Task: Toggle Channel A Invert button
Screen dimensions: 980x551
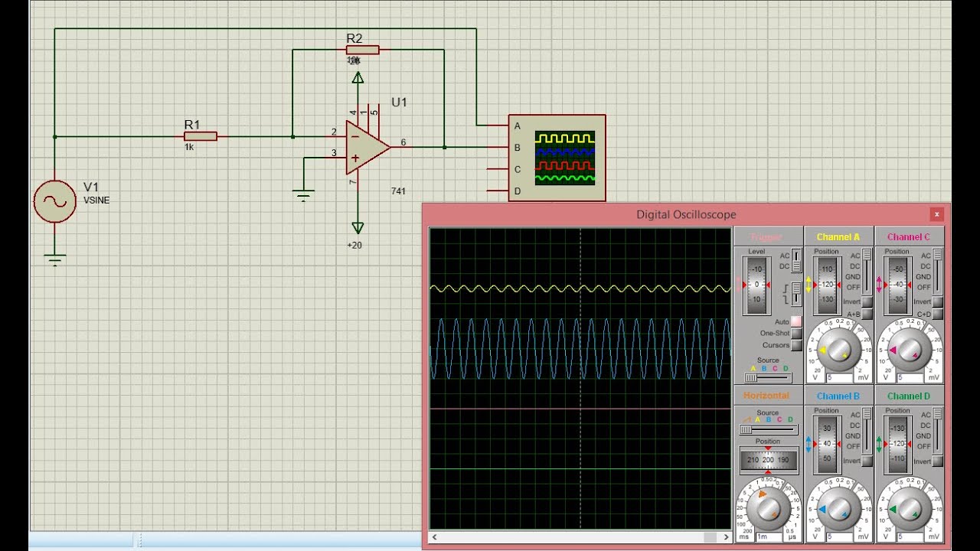Action: (x=867, y=302)
